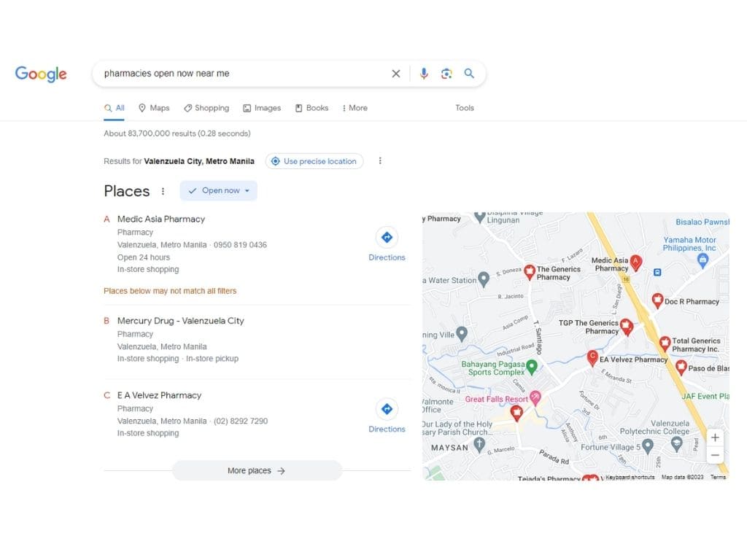
Task: Switch to the Shopping tab
Action: (206, 108)
